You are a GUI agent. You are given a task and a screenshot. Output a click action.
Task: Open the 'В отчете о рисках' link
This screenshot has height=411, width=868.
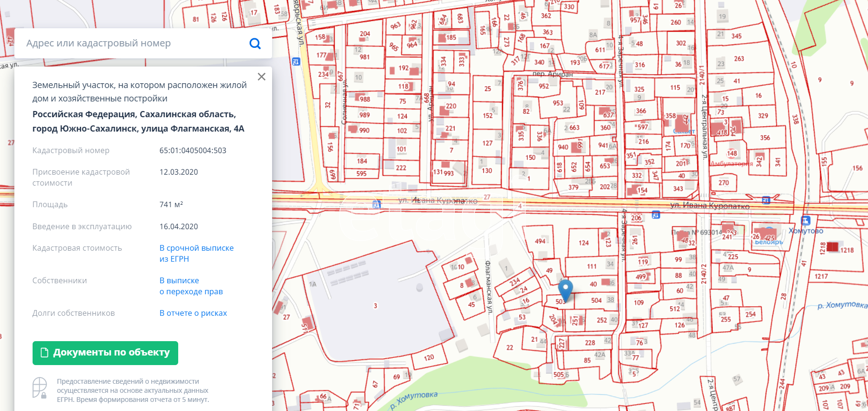point(193,313)
